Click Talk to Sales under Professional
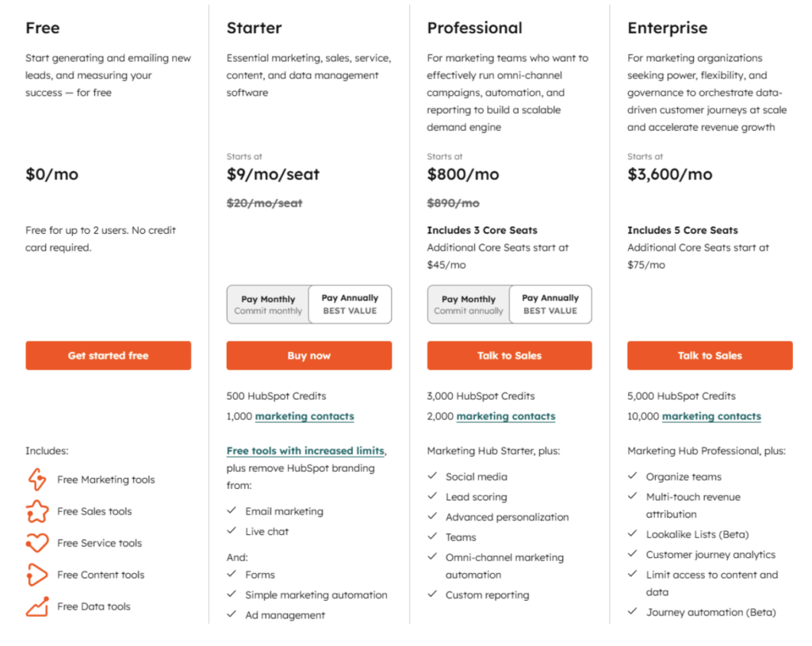Viewport: 812px width, 646px height. point(509,356)
